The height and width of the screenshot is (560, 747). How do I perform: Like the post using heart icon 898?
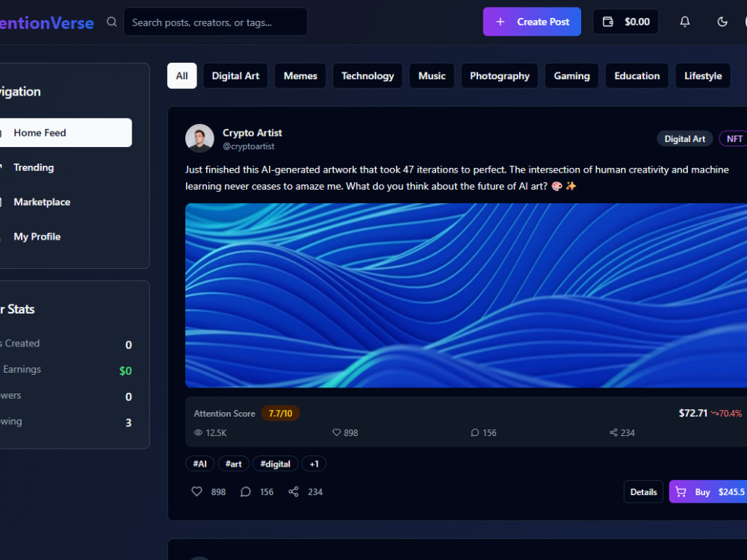click(196, 491)
